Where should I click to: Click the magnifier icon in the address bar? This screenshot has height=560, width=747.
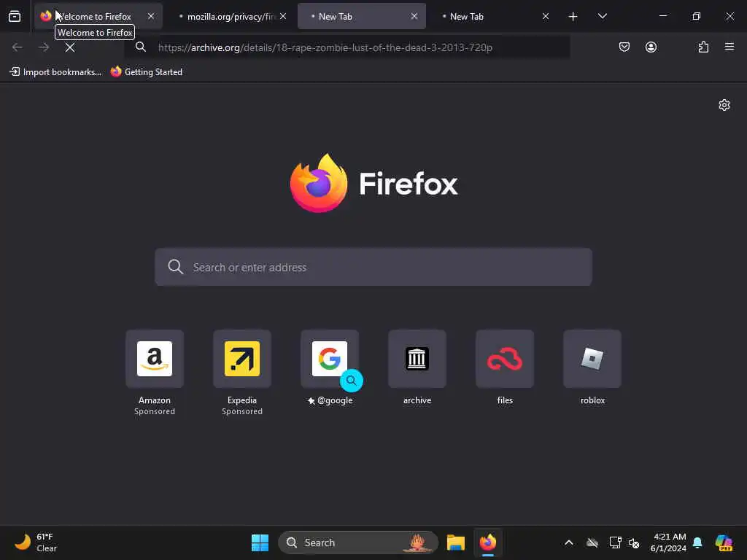click(141, 47)
